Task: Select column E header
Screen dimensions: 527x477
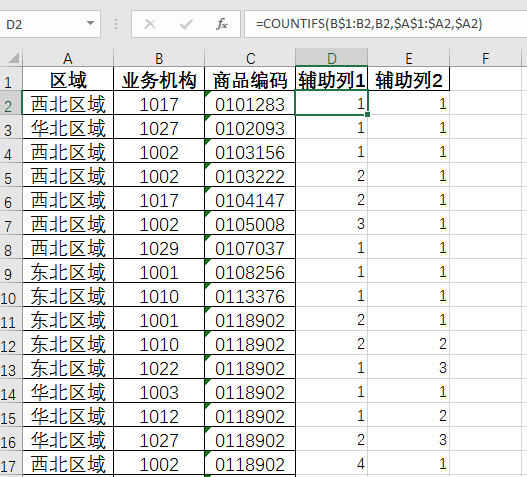Action: tap(409, 58)
